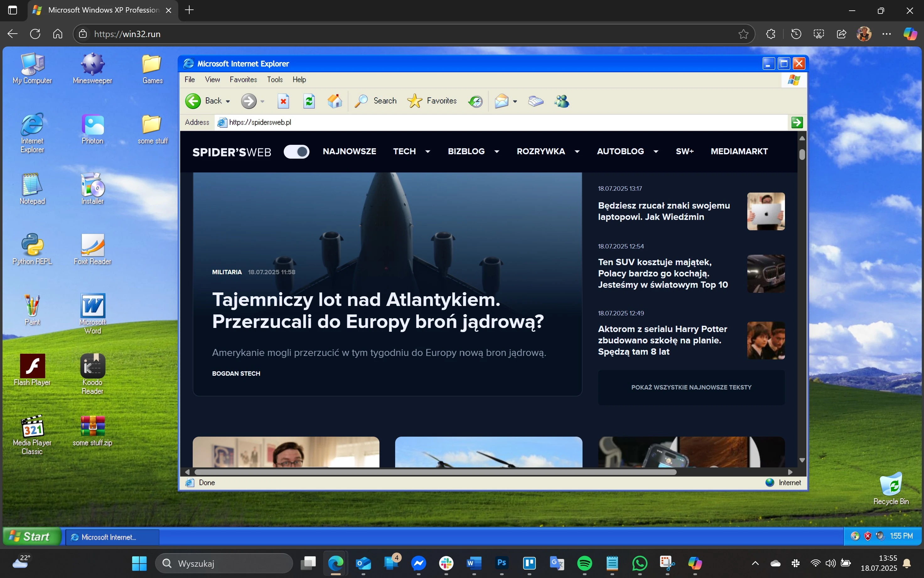Expand the BIZBLOG menu chevron

point(497,152)
